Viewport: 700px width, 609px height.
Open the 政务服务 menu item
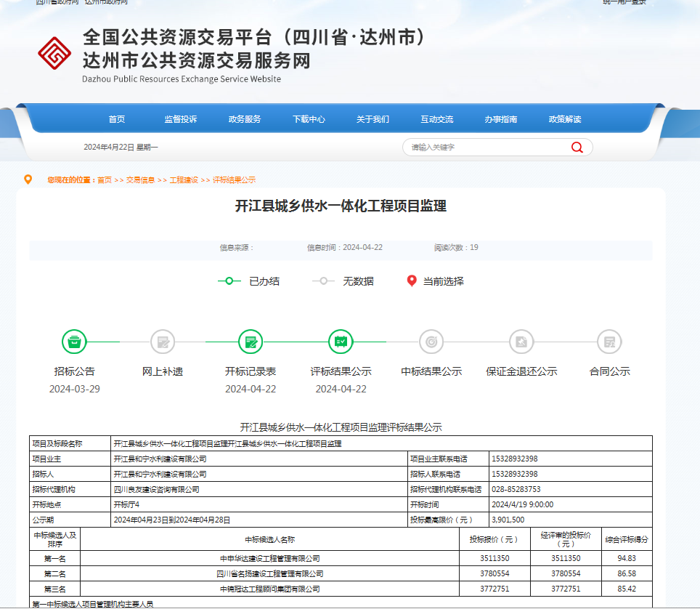point(245,119)
